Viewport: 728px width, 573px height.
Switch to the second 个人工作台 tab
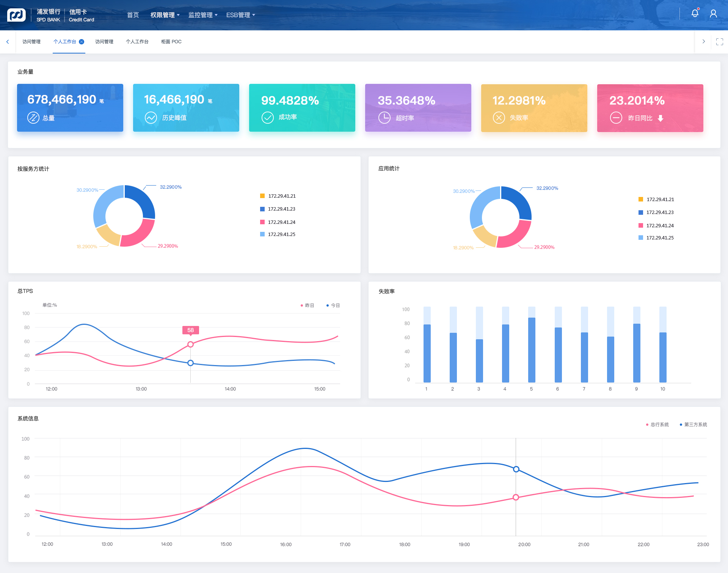click(137, 42)
